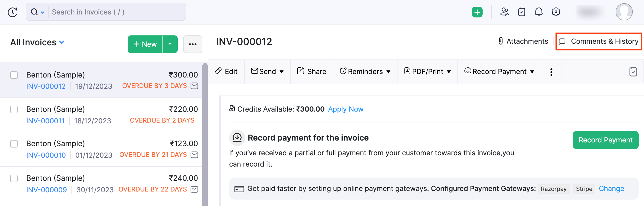Open the recent activity clock icon

(x=12, y=12)
